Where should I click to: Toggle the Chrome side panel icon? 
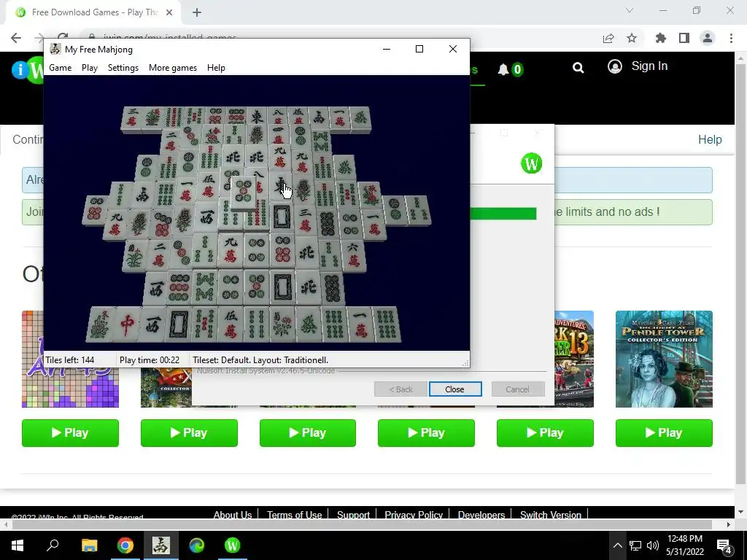(x=684, y=38)
